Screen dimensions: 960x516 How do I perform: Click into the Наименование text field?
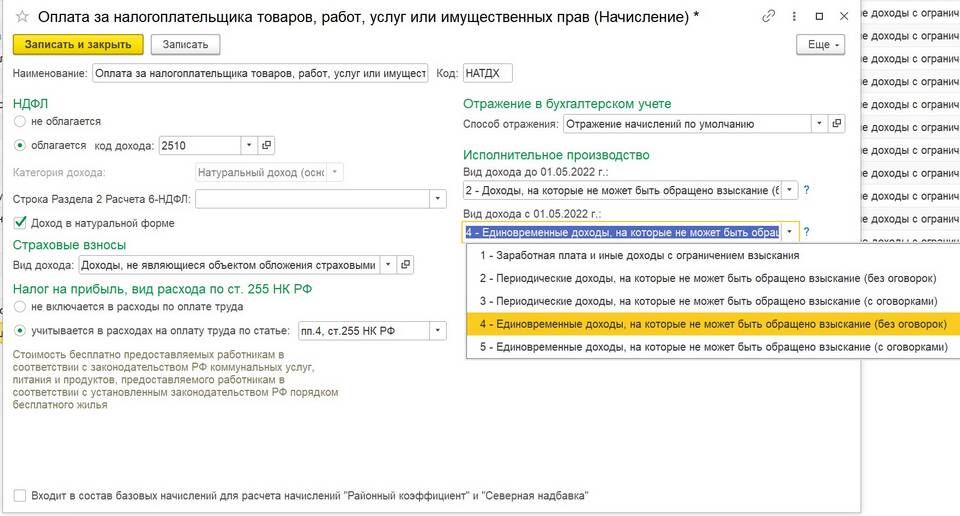tap(258, 73)
